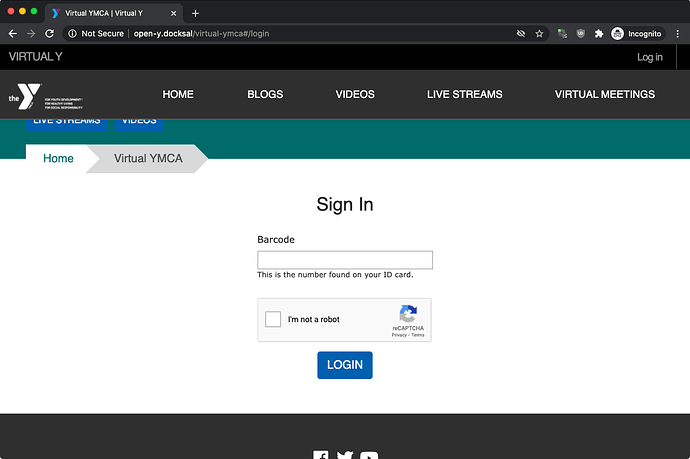This screenshot has height=459, width=690.
Task: Open reCAPTCHA Privacy link
Action: pos(399,335)
